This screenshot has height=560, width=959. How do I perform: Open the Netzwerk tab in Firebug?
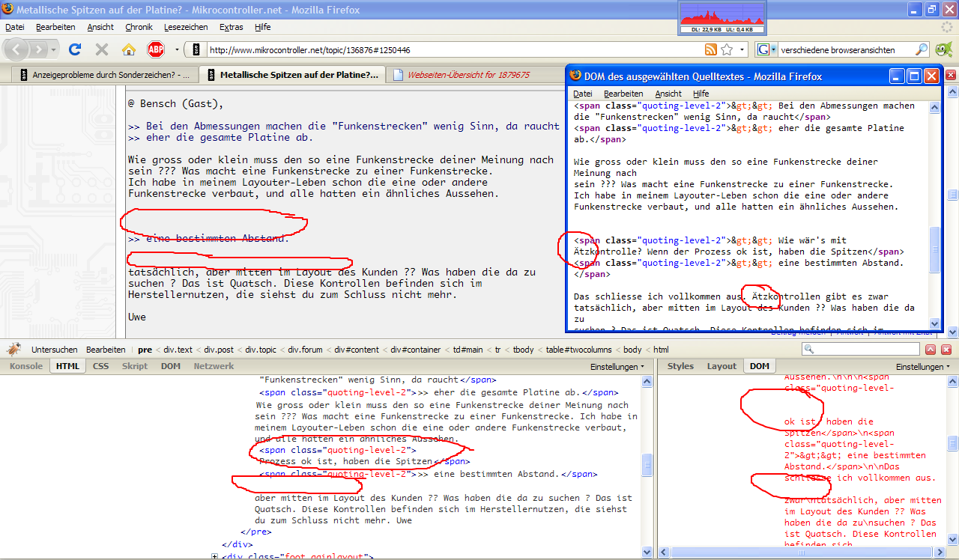(214, 366)
